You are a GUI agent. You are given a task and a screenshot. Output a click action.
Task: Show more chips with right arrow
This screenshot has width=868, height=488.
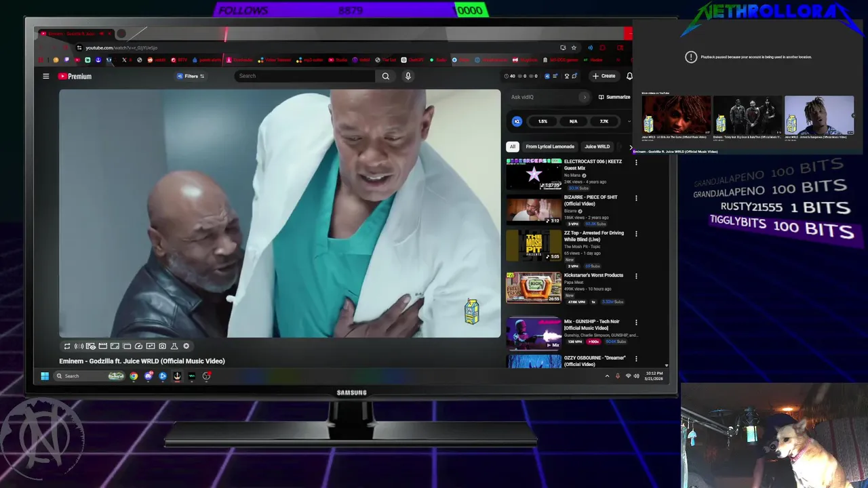[631, 146]
